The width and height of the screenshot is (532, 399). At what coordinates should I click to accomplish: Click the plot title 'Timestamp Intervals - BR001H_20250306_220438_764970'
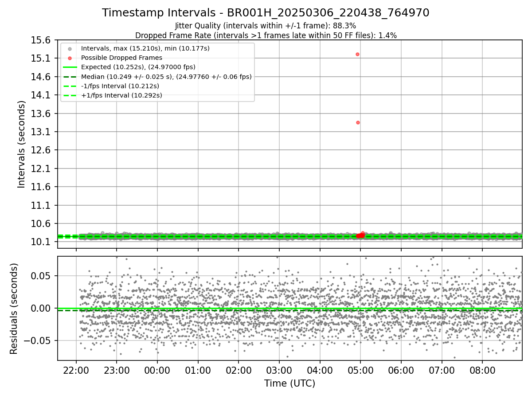click(x=266, y=13)
